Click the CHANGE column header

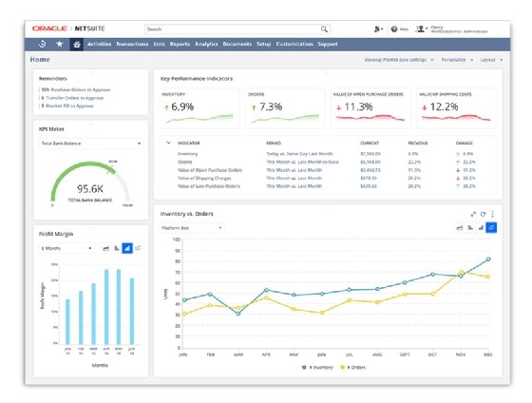[465, 144]
